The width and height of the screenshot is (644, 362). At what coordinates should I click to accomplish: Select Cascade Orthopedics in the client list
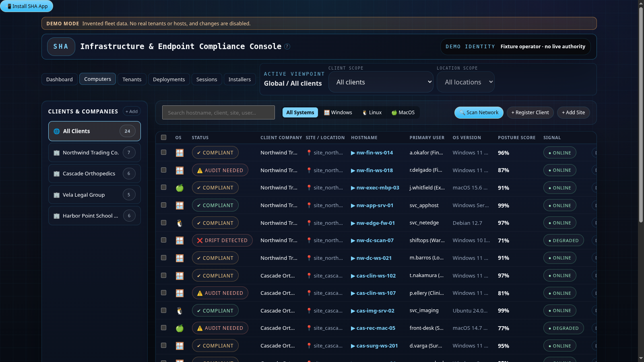tap(95, 174)
